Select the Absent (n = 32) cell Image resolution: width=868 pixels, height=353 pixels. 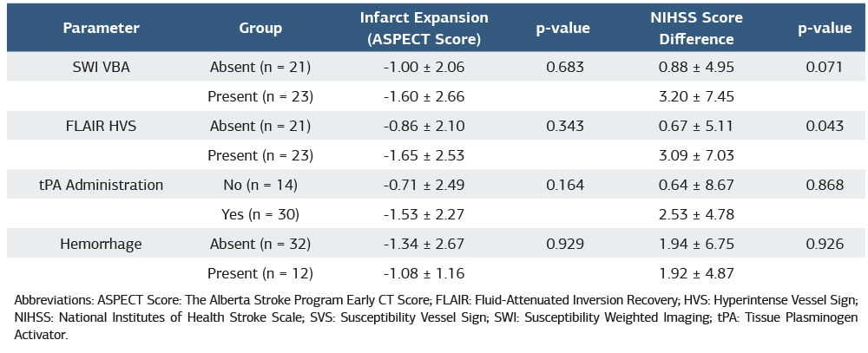pos(260,244)
